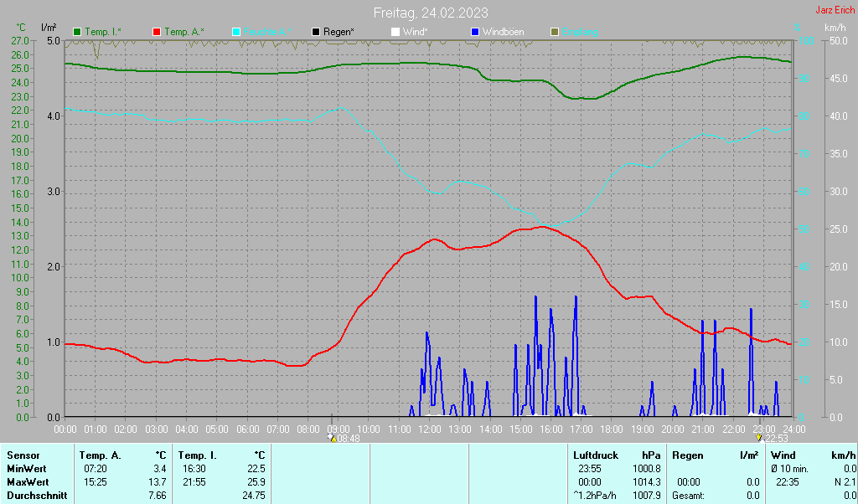
Task: Click the cyan humidity legend swatch
Action: tap(236, 32)
